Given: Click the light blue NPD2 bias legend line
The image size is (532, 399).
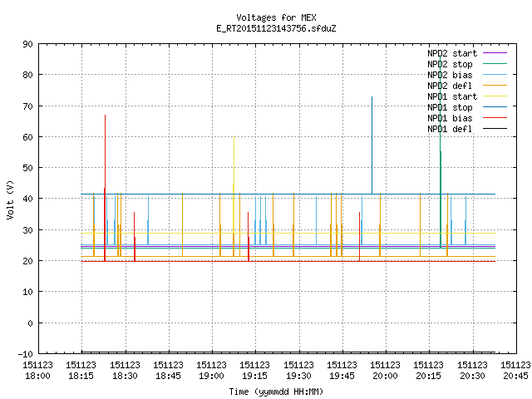Looking at the screenshot, I should (495, 75).
